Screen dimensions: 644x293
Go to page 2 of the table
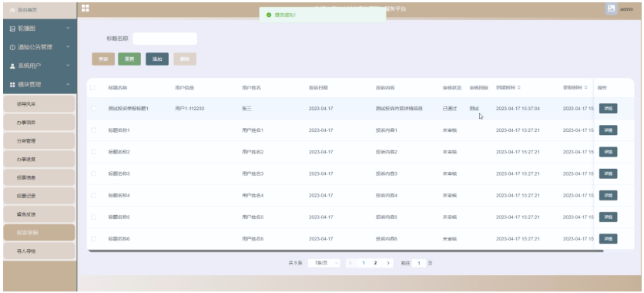click(x=375, y=263)
